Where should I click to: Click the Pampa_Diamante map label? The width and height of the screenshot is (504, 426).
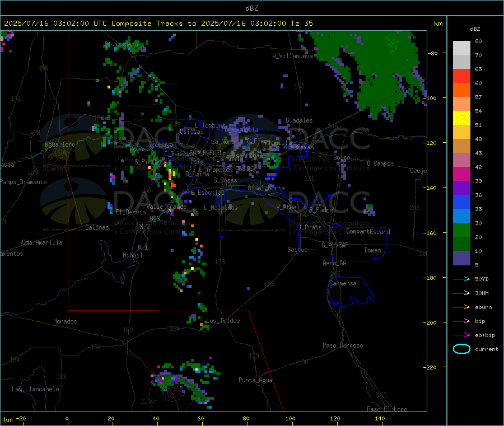click(24, 182)
